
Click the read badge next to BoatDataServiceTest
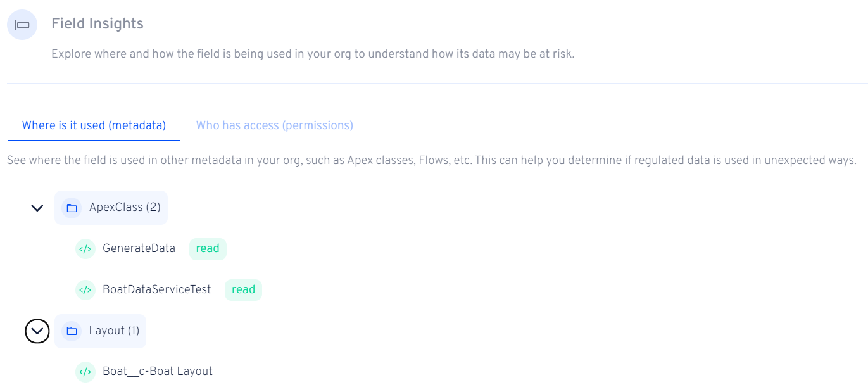point(243,290)
